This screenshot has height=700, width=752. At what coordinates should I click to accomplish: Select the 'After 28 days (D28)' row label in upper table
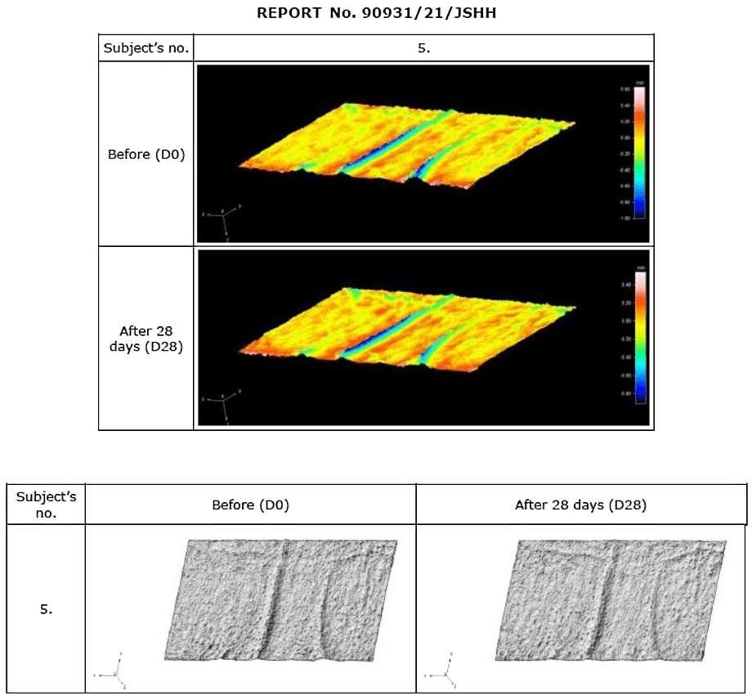(146, 339)
